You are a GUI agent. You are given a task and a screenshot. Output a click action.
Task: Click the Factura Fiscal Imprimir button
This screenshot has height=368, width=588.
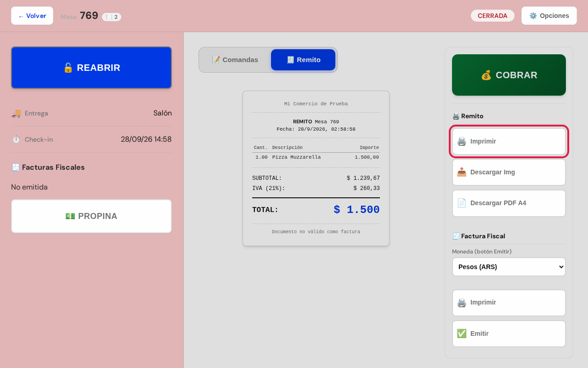click(x=509, y=303)
